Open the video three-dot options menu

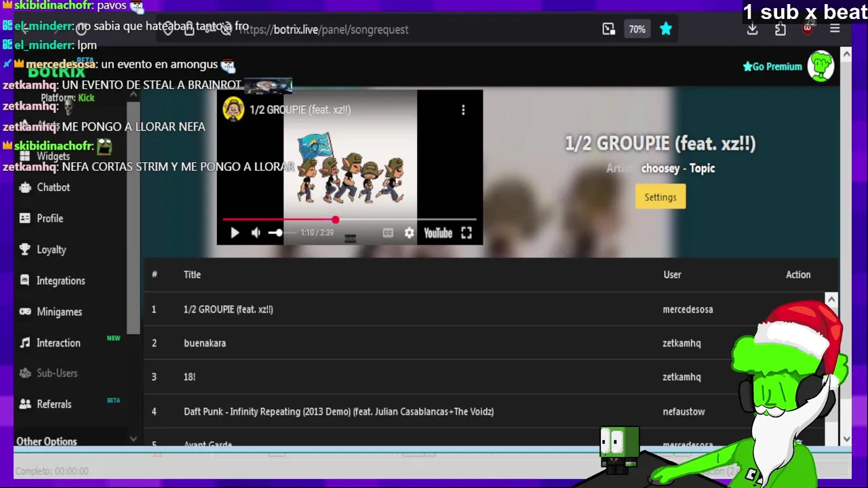(463, 110)
